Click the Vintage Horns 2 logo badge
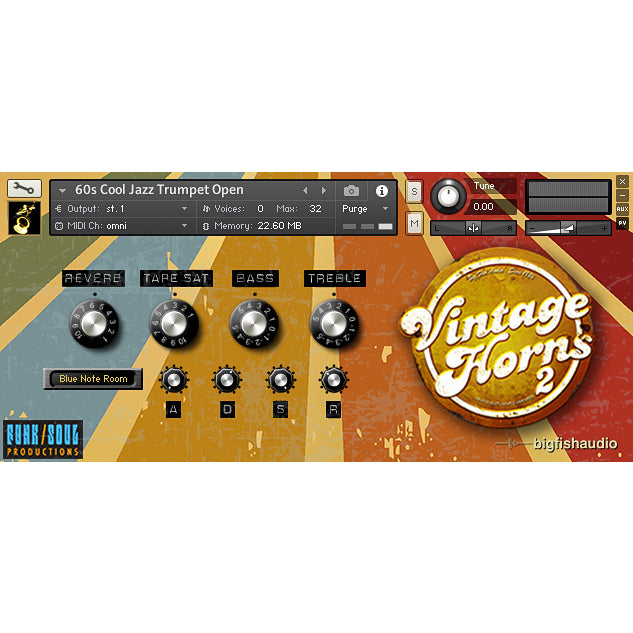 click(496, 337)
